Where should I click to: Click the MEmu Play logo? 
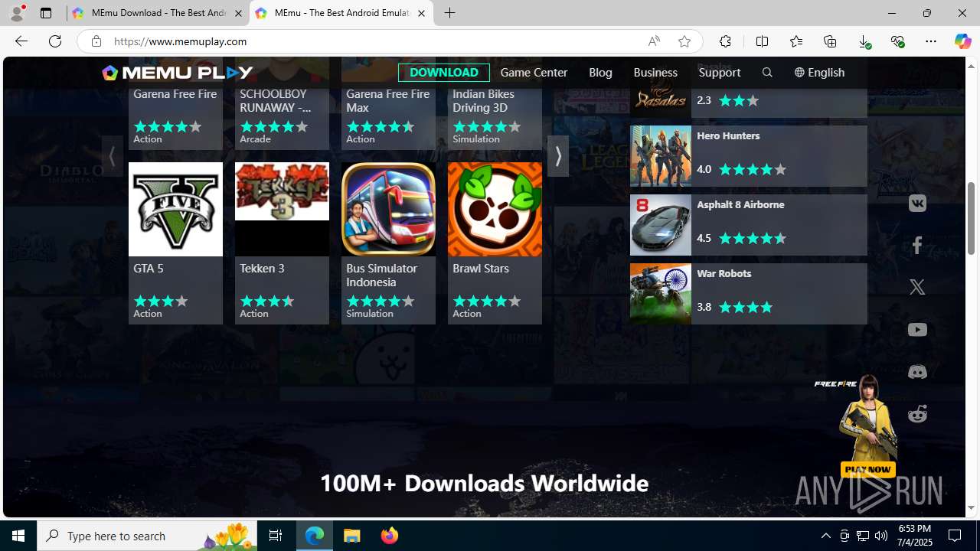[x=178, y=73]
